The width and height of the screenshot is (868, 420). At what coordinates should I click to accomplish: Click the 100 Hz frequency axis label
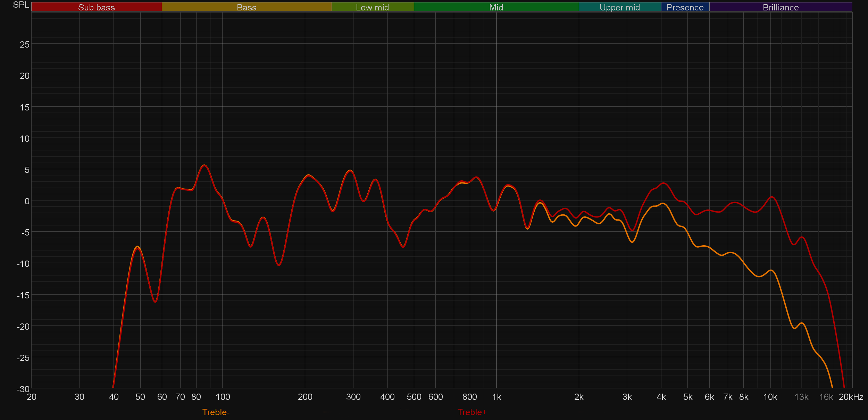[x=223, y=397]
